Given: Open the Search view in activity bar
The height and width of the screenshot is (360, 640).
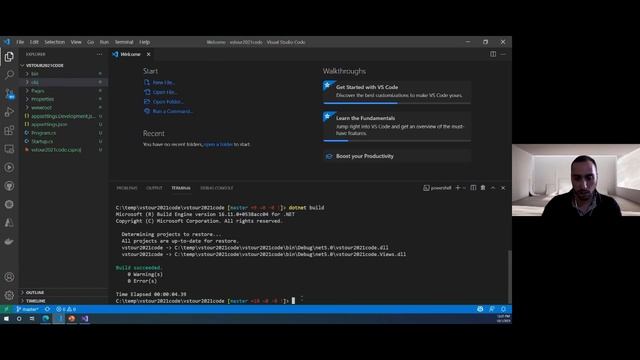Looking at the screenshot, I should coord(9,75).
